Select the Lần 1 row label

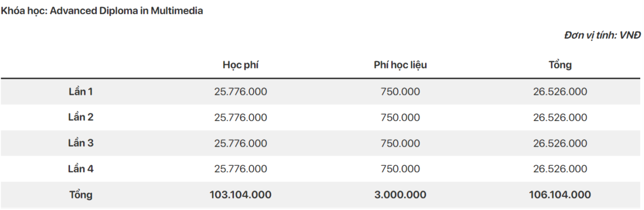(x=81, y=92)
